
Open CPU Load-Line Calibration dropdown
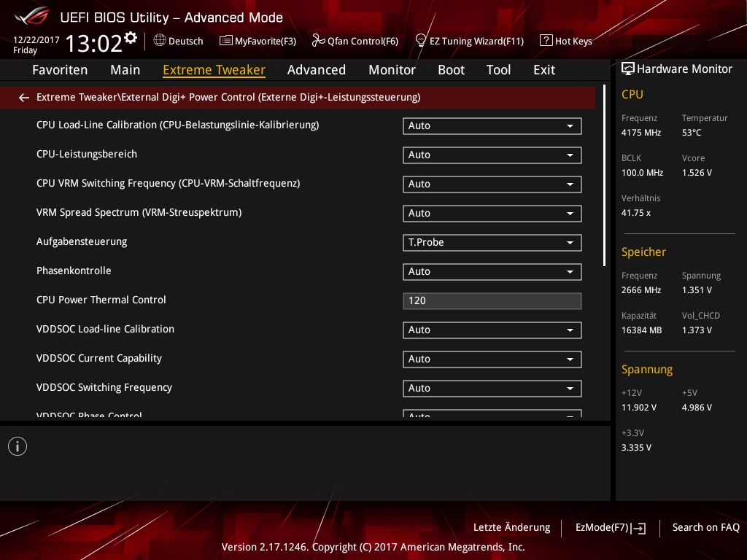pyautogui.click(x=492, y=125)
